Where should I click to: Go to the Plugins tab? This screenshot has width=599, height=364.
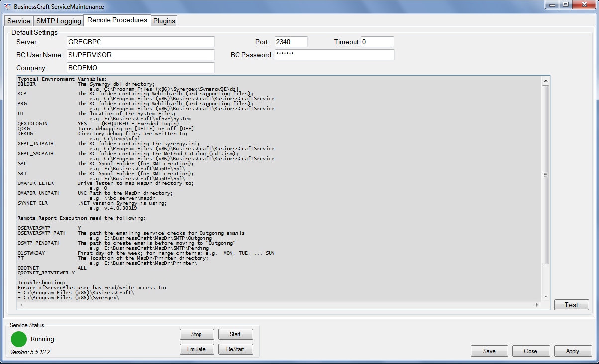164,21
